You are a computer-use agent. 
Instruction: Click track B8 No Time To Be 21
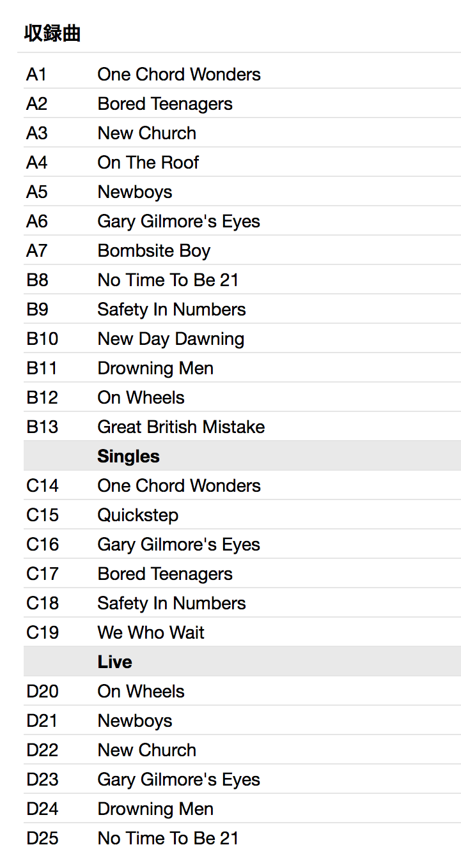pyautogui.click(x=168, y=280)
